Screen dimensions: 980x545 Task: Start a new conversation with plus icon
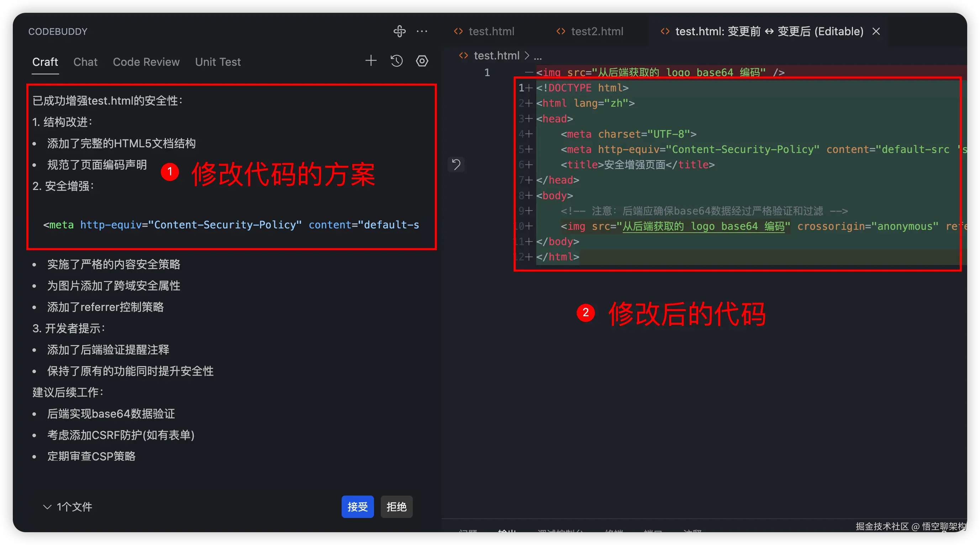click(x=371, y=61)
